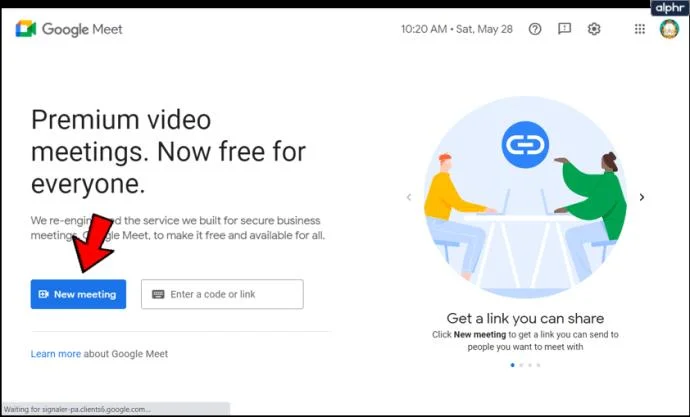Screen dimensions: 690x417
Task: Click the 'Waiting for signaler-pa.clients6.google.com' status text
Action: (77, 410)
